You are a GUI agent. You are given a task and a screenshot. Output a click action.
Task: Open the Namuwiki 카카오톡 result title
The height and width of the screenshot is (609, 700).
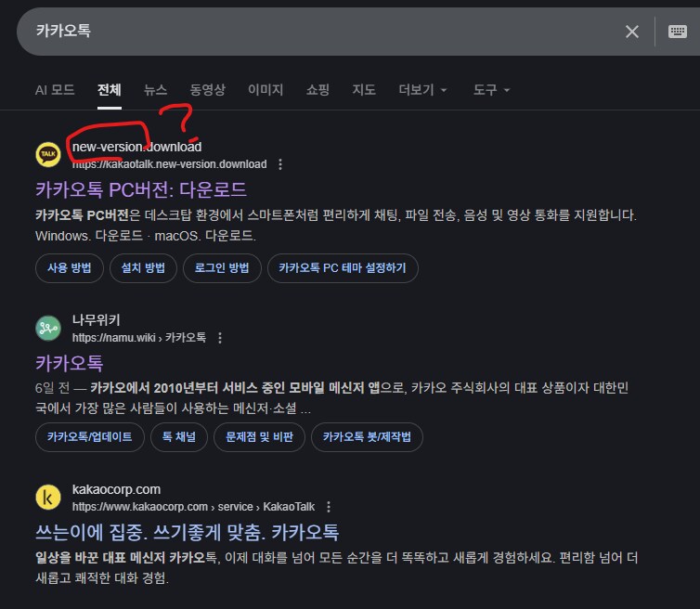point(70,363)
